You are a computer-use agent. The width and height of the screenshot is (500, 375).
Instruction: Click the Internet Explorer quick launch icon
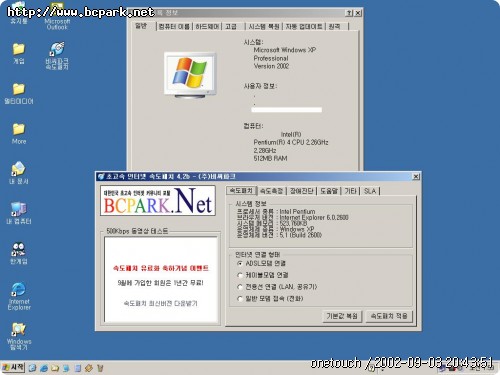44,368
